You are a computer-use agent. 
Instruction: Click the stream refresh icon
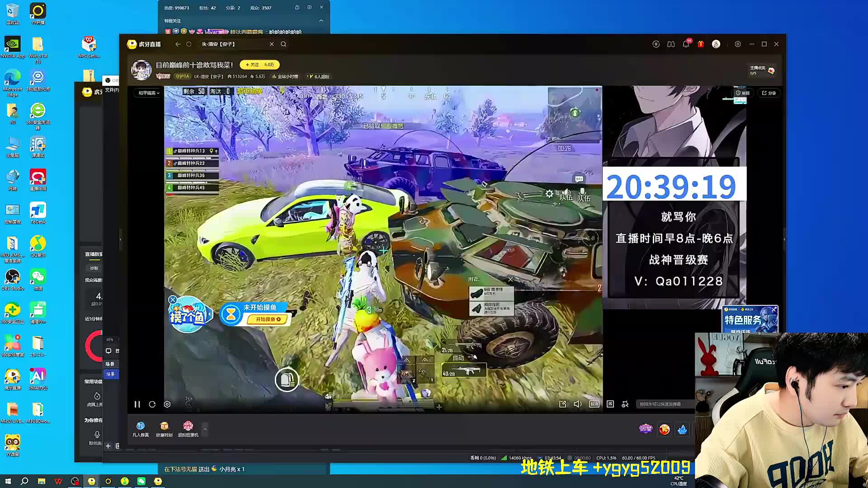pyautogui.click(x=152, y=404)
